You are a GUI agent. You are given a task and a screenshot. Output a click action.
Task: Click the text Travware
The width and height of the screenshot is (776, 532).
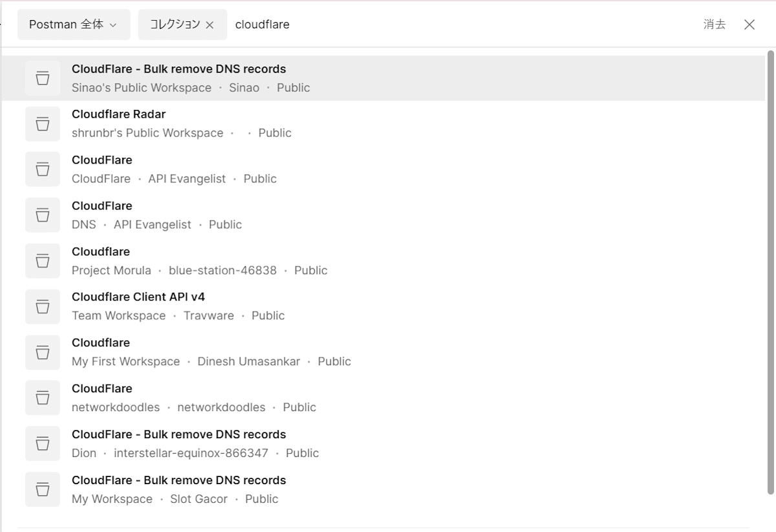(x=209, y=315)
